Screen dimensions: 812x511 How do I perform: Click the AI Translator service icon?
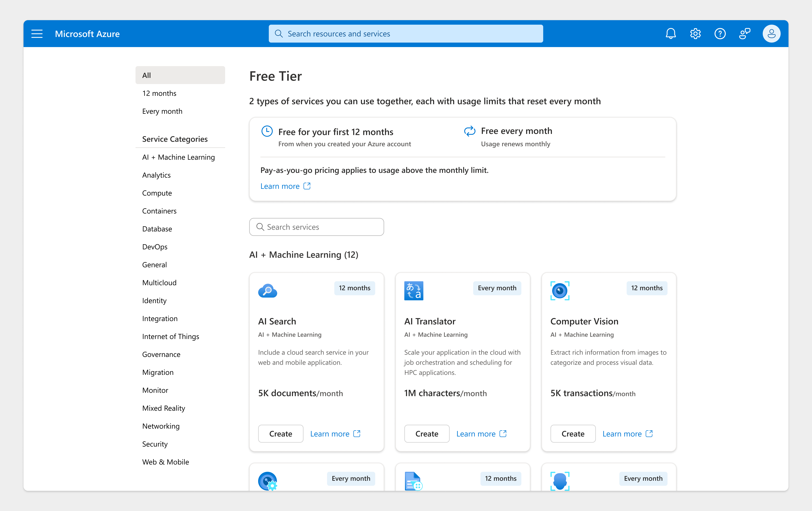413,291
